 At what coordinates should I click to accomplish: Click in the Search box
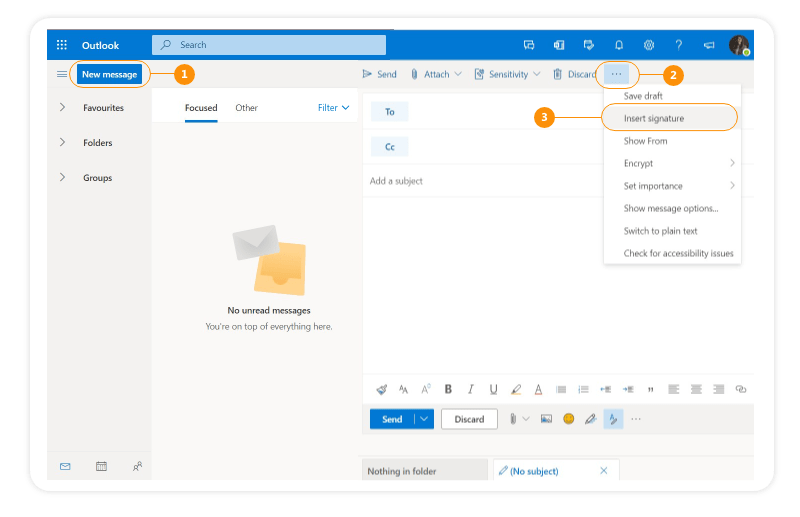pyautogui.click(x=269, y=45)
